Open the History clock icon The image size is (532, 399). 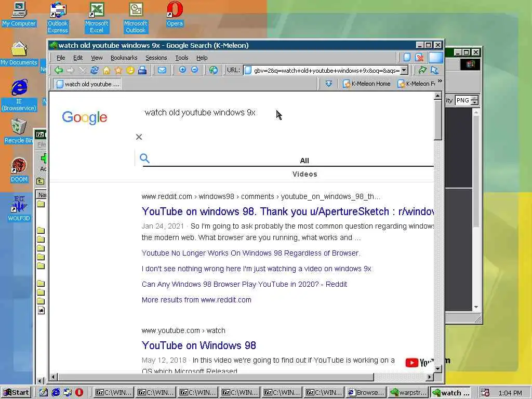click(x=130, y=70)
